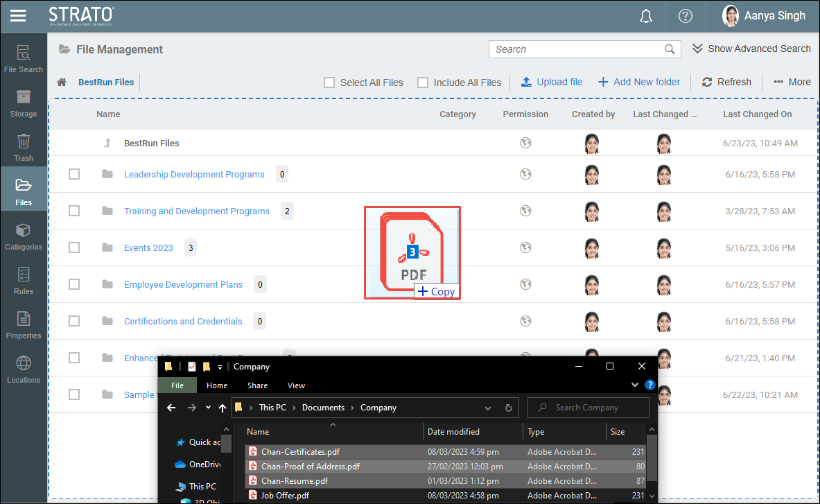The width and height of the screenshot is (820, 504).
Task: Open Rules in the sidebar
Action: coord(24,281)
